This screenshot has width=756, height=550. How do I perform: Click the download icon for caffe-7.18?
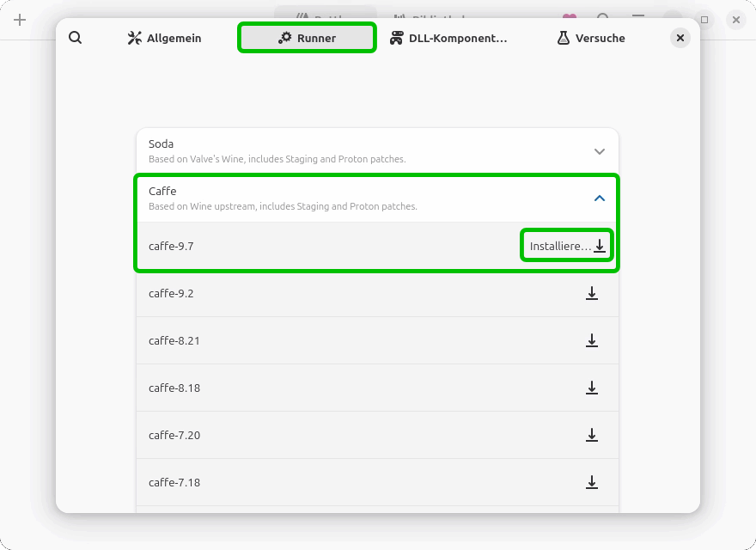click(x=592, y=483)
